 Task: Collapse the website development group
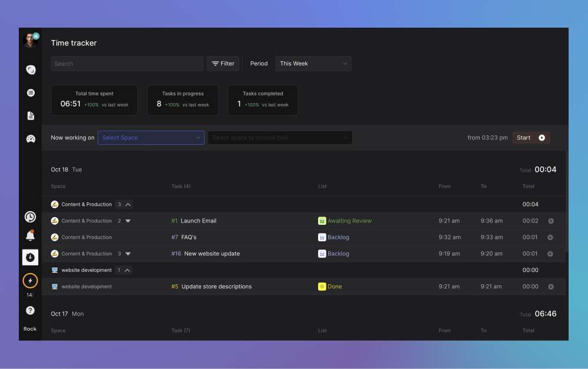[128, 271]
